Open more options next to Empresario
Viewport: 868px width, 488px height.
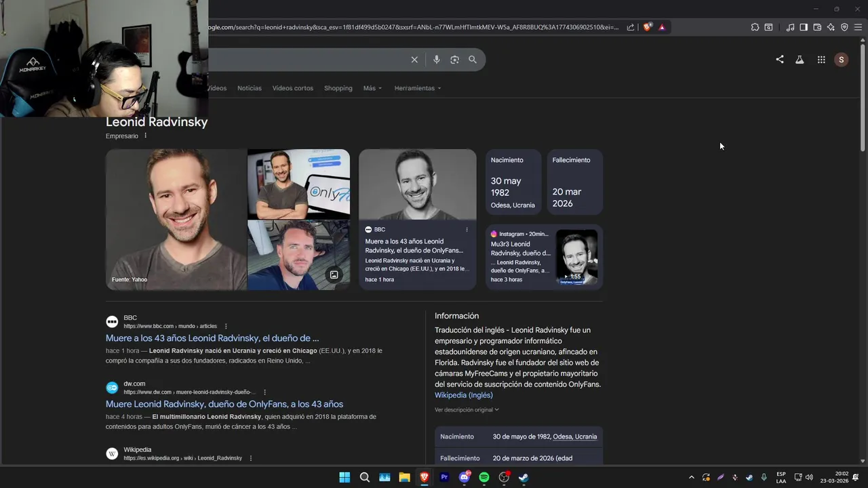[145, 136]
